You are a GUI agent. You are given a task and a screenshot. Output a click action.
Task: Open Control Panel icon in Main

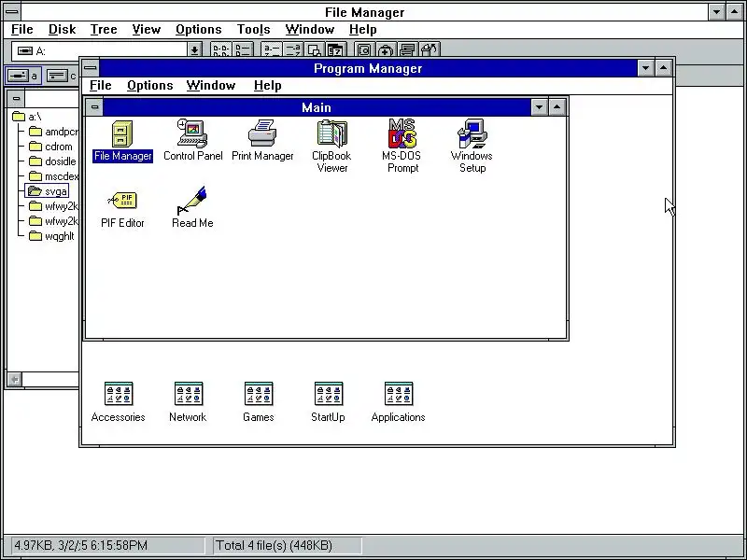[x=192, y=141]
